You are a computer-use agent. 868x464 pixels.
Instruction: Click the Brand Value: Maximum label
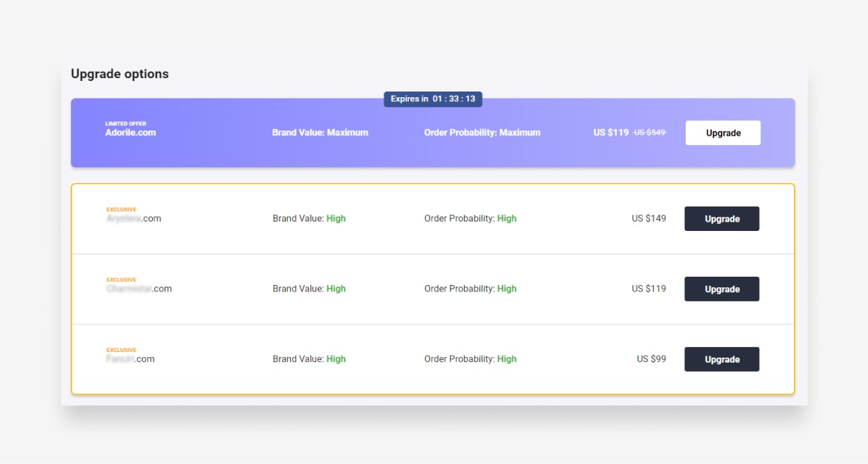click(x=320, y=132)
